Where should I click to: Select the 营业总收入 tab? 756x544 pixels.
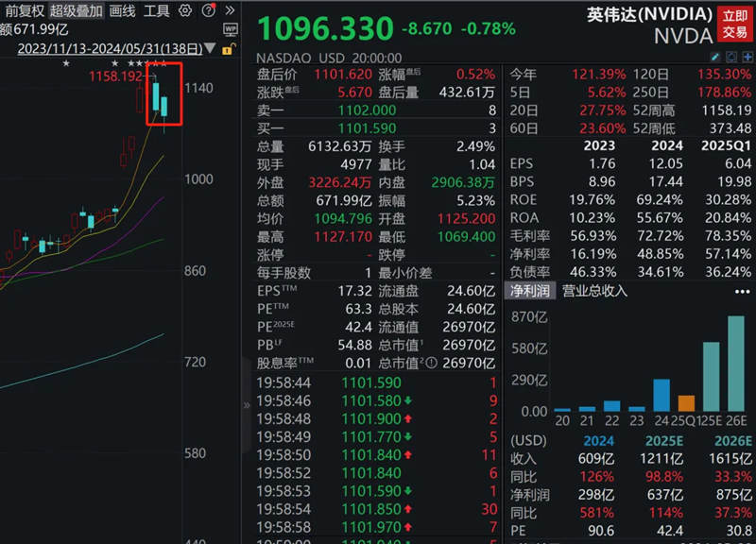point(597,293)
